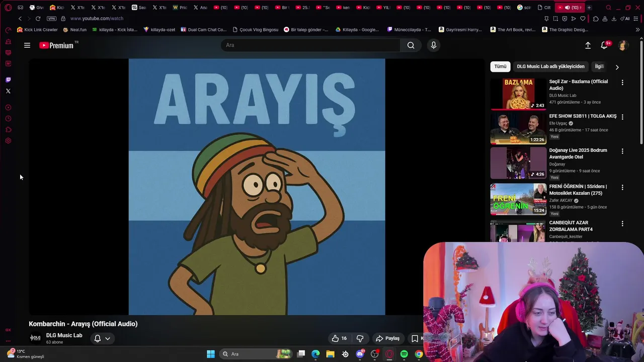Open X panel in Opera sidebar
Image resolution: width=644 pixels, height=362 pixels.
coord(8,91)
